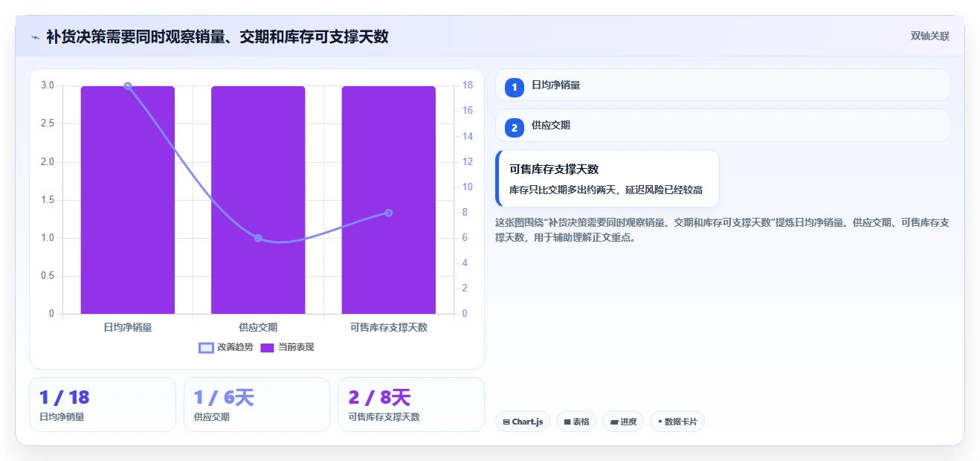Click the 表格 tag
The image size is (980, 461).
pyautogui.click(x=576, y=422)
